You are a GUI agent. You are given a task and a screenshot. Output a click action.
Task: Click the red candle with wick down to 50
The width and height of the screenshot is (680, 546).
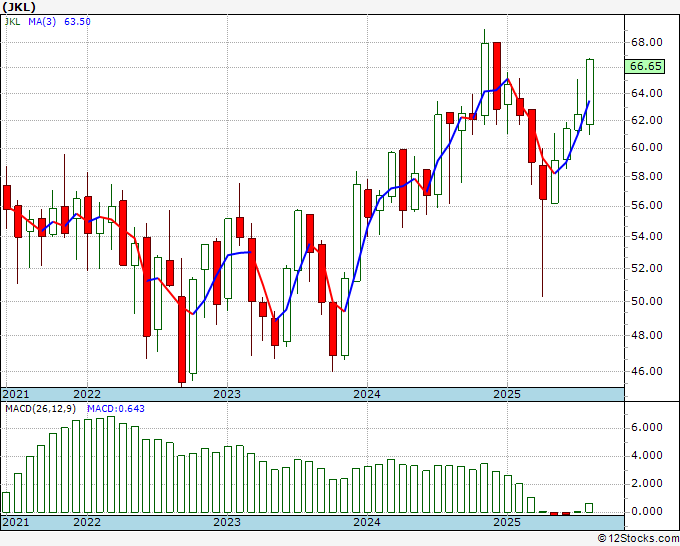[x=543, y=182]
